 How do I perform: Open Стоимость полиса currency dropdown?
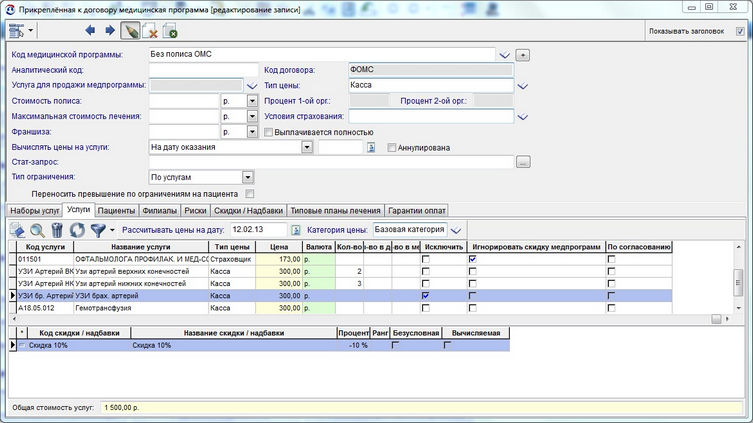coord(252,101)
